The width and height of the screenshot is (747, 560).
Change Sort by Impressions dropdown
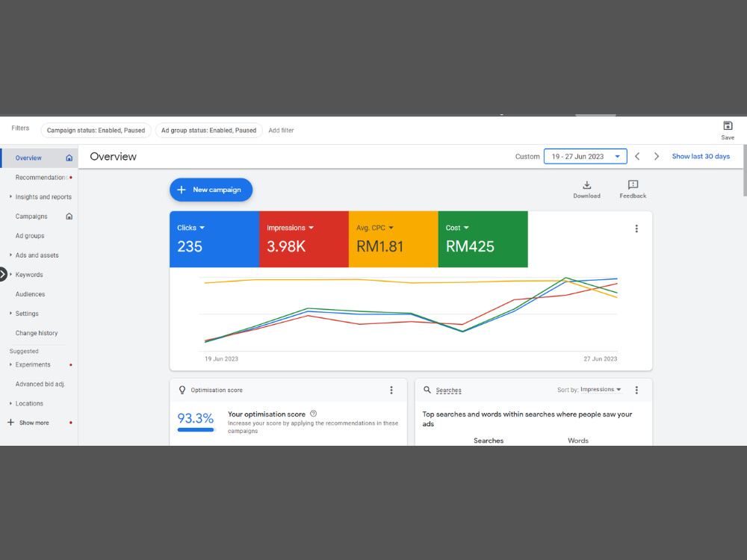tap(601, 390)
